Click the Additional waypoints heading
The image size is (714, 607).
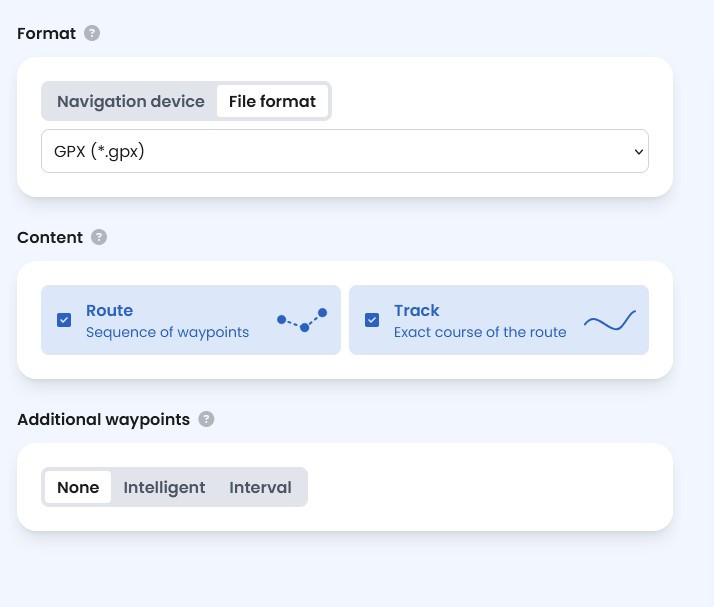(103, 419)
